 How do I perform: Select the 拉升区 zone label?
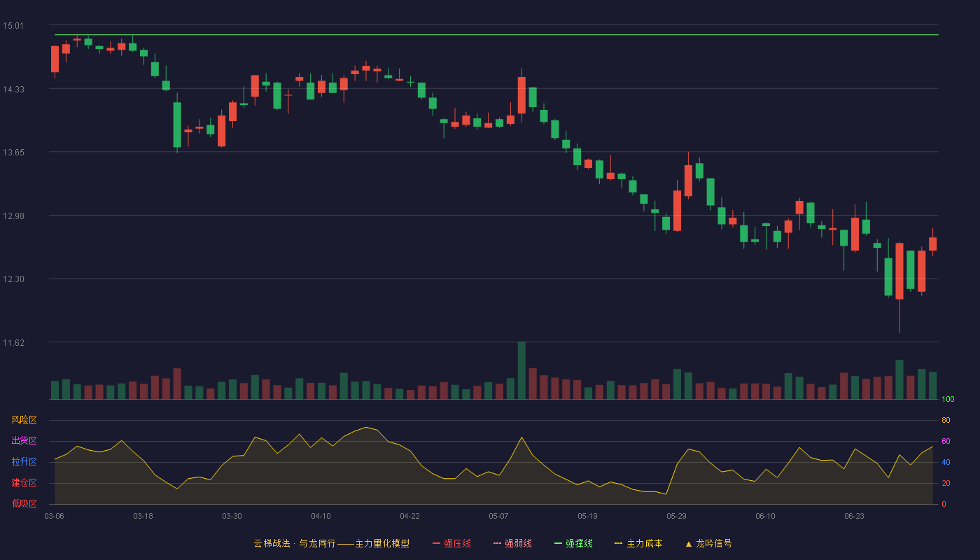24,462
